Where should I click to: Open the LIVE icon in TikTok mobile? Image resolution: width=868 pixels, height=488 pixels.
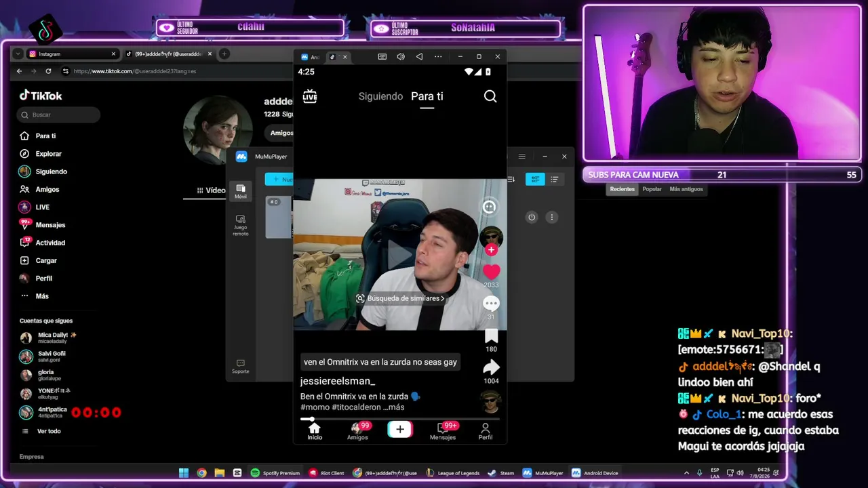point(310,96)
